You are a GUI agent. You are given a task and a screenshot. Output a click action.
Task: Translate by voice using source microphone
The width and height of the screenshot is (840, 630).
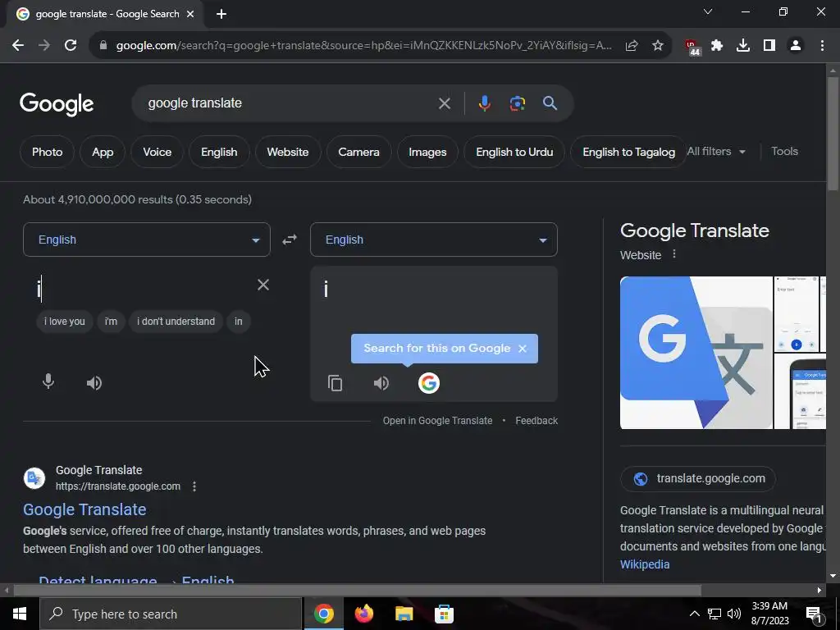pos(48,382)
